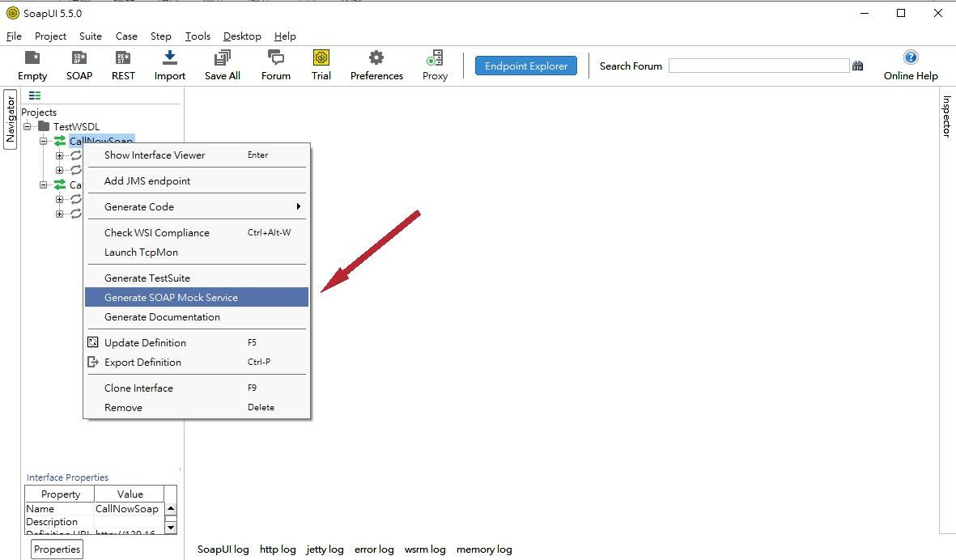Image resolution: width=956 pixels, height=560 pixels.
Task: Click the binoculars search icon beside Search Forum
Action: point(858,66)
